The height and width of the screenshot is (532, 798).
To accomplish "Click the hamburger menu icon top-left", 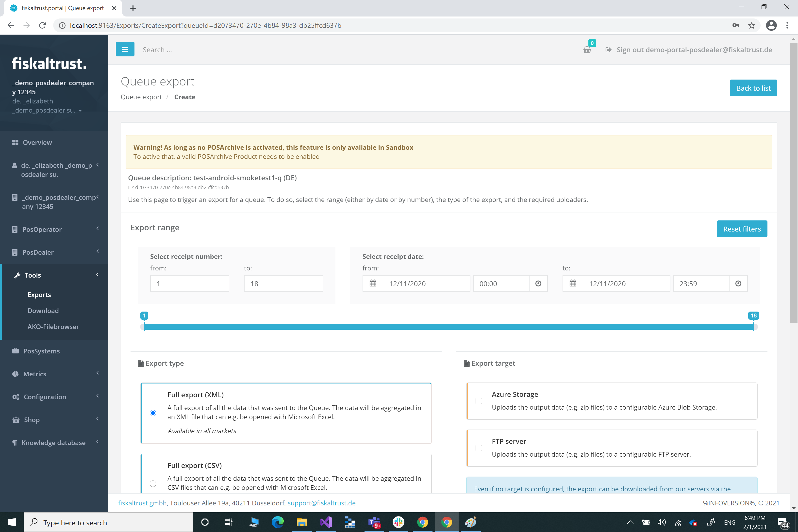I will pyautogui.click(x=125, y=49).
